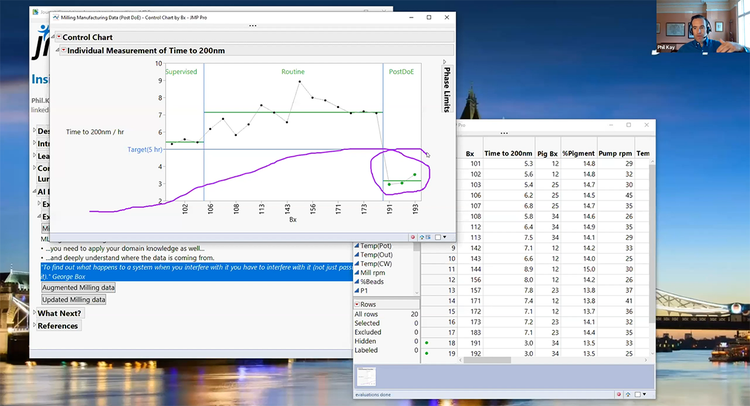Screen dimensions: 750x406
Task: Select the Pump rpm column header
Action: click(614, 152)
